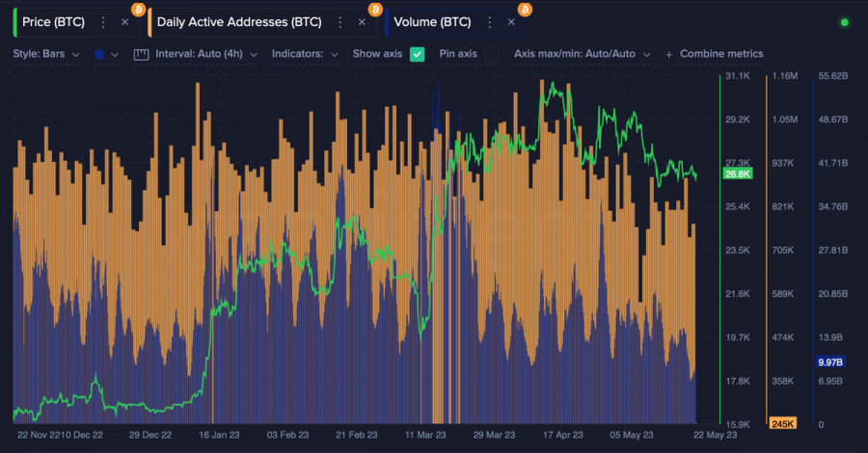Click Combine metrics button
This screenshot has height=453, width=868.
[715, 54]
